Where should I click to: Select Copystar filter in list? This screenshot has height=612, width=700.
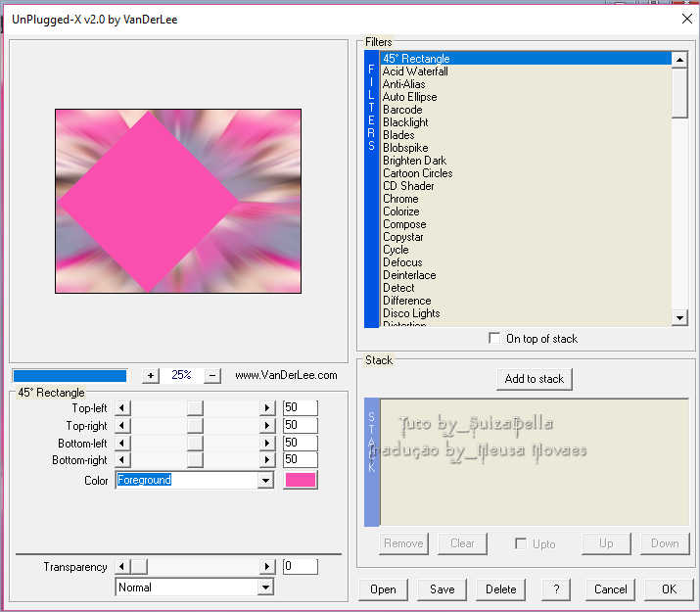[526, 237]
